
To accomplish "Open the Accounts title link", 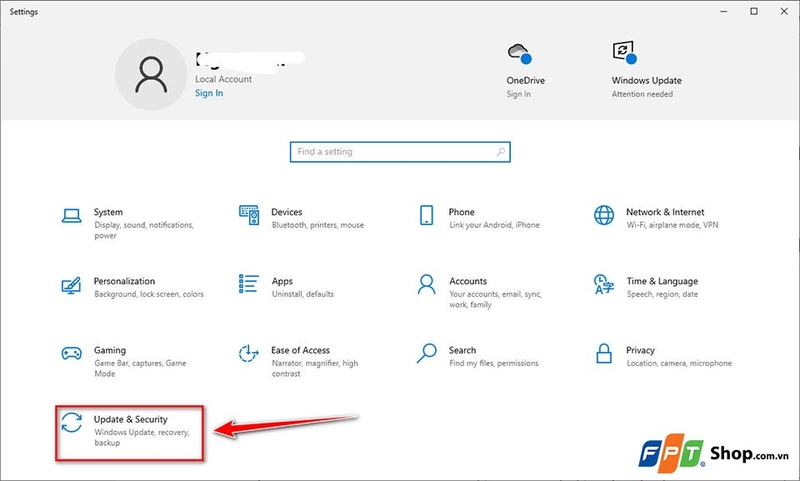I will coord(468,281).
